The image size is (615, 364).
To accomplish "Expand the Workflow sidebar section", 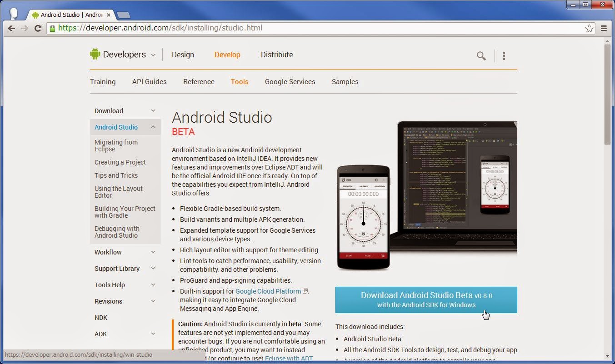I will pos(153,252).
